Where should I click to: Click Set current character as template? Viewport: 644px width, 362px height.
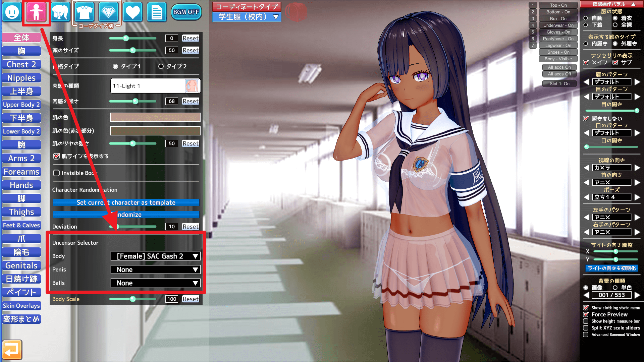pos(126,202)
